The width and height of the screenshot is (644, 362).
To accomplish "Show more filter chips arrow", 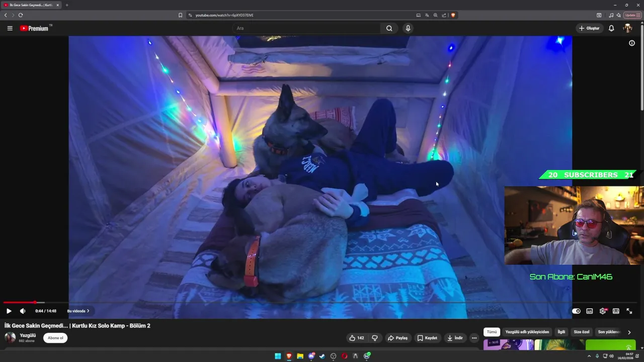I will 629,332.
